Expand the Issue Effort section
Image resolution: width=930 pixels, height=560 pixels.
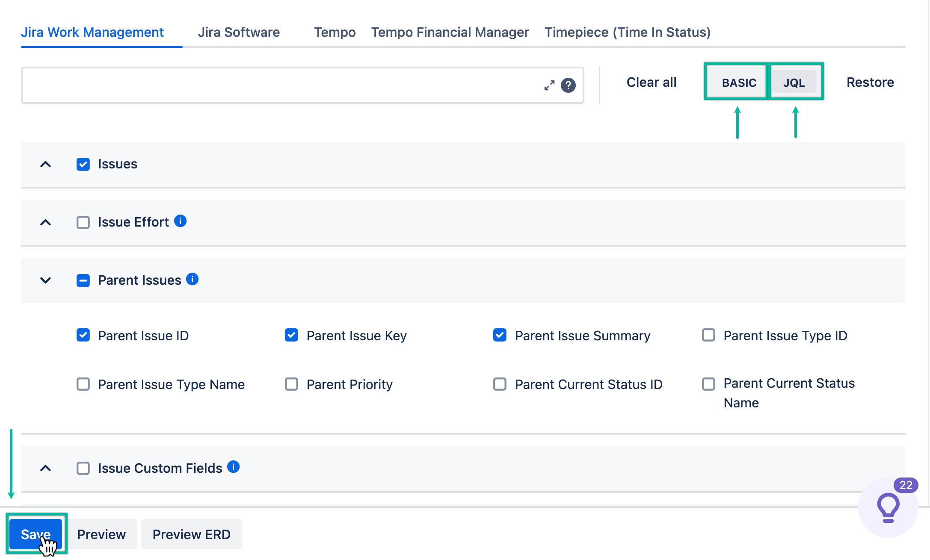pos(45,222)
